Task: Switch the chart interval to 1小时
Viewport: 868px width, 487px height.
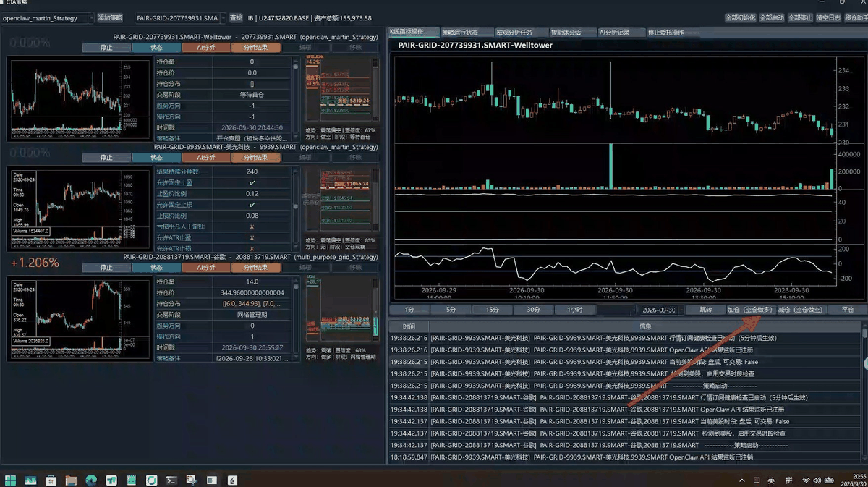Action: 575,310
